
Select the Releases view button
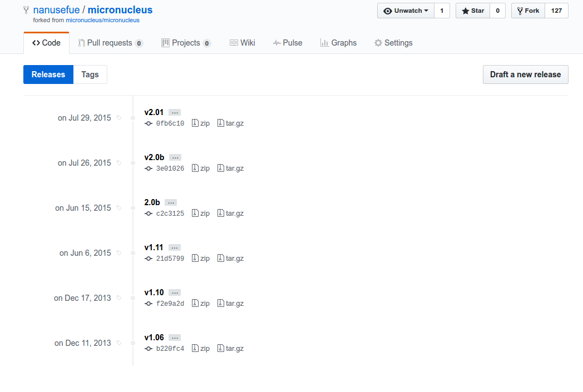pos(48,75)
